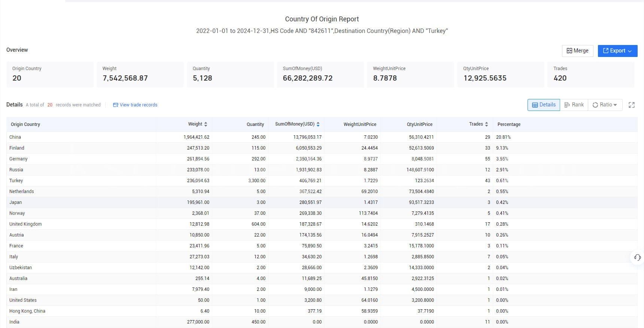
Task: Select the Germany row
Action: click(x=322, y=159)
